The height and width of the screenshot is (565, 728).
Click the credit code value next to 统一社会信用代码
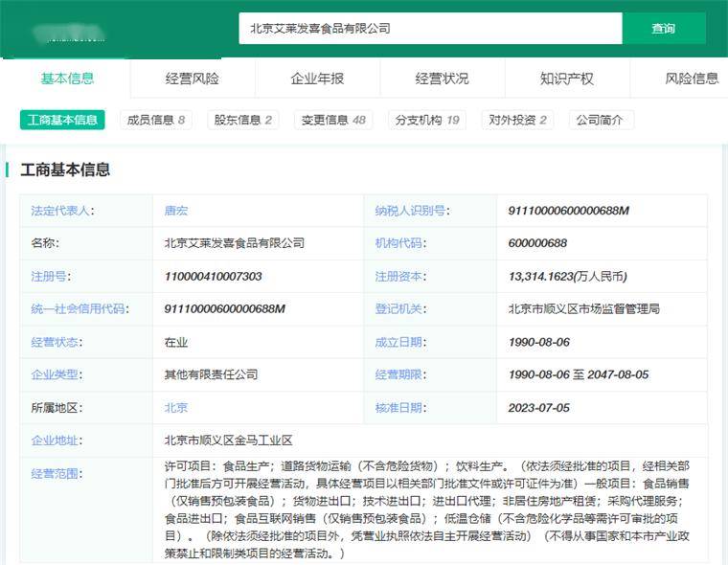[225, 308]
